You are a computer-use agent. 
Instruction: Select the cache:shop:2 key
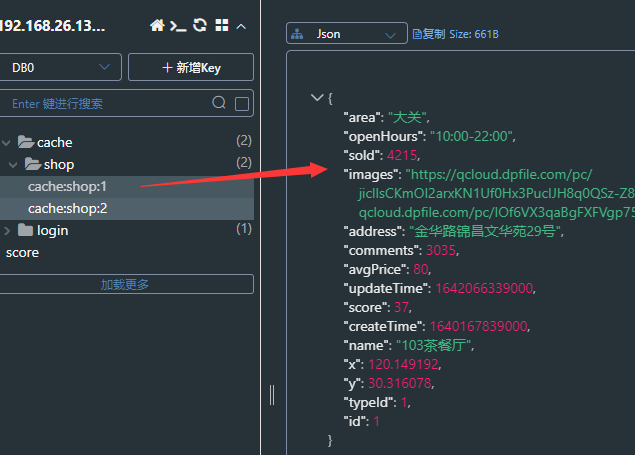127,208
